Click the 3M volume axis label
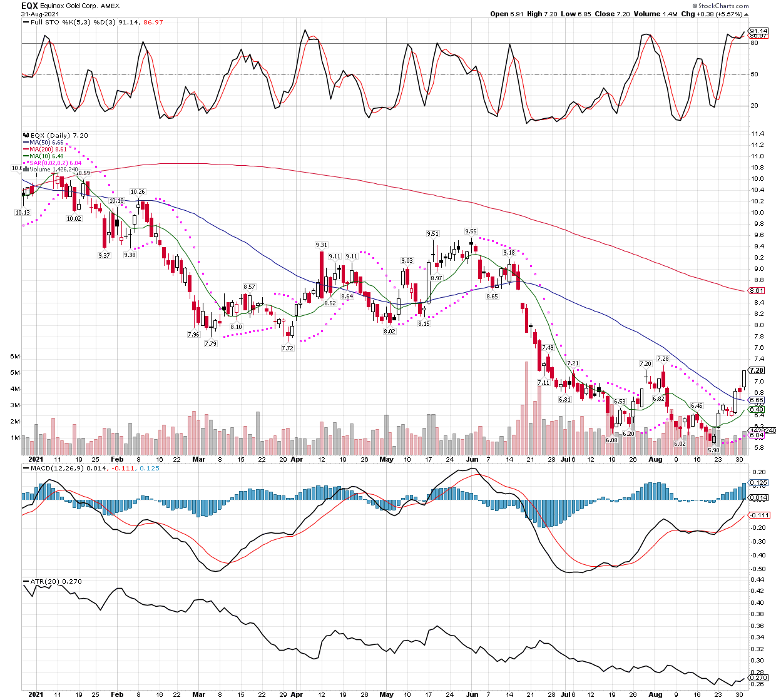Viewport: 776px width, 700px height. click(x=15, y=405)
